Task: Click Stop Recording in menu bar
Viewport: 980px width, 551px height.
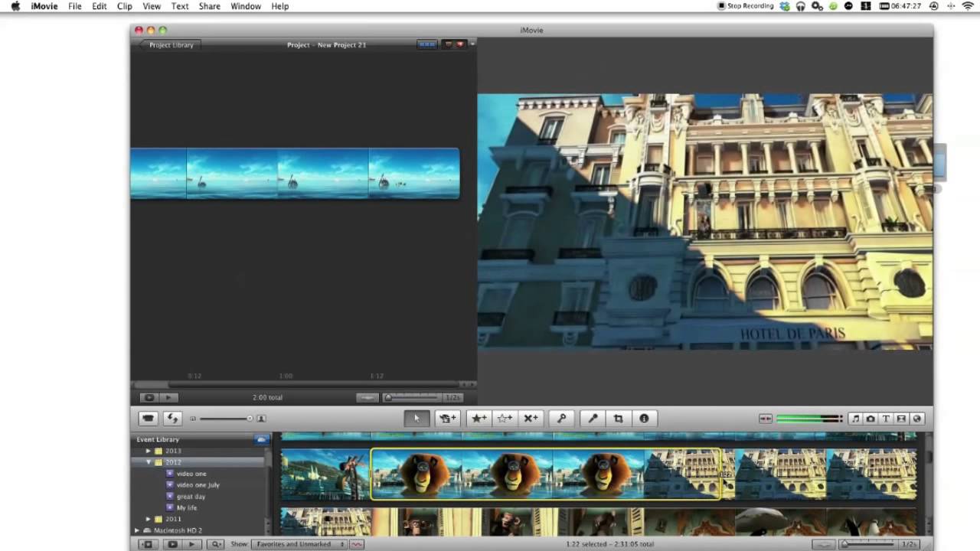Action: pyautogui.click(x=746, y=6)
